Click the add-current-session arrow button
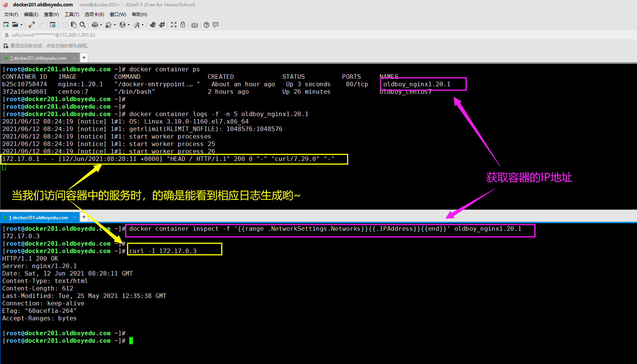 6,46
